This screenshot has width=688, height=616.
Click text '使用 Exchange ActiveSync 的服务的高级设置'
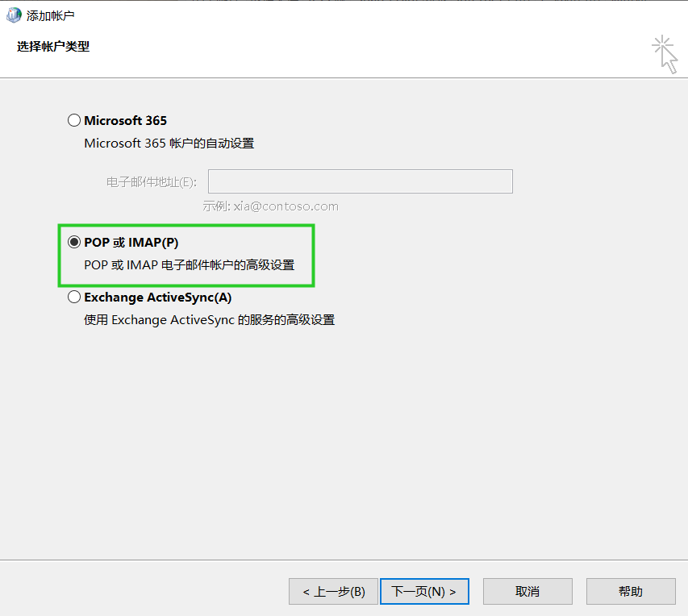pyautogui.click(x=209, y=320)
